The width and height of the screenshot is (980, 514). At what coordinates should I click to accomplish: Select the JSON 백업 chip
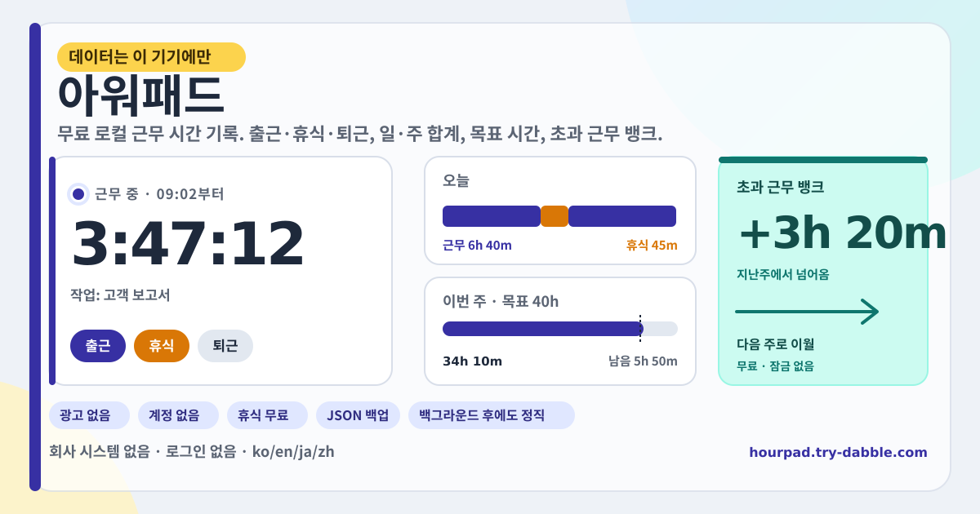click(359, 415)
